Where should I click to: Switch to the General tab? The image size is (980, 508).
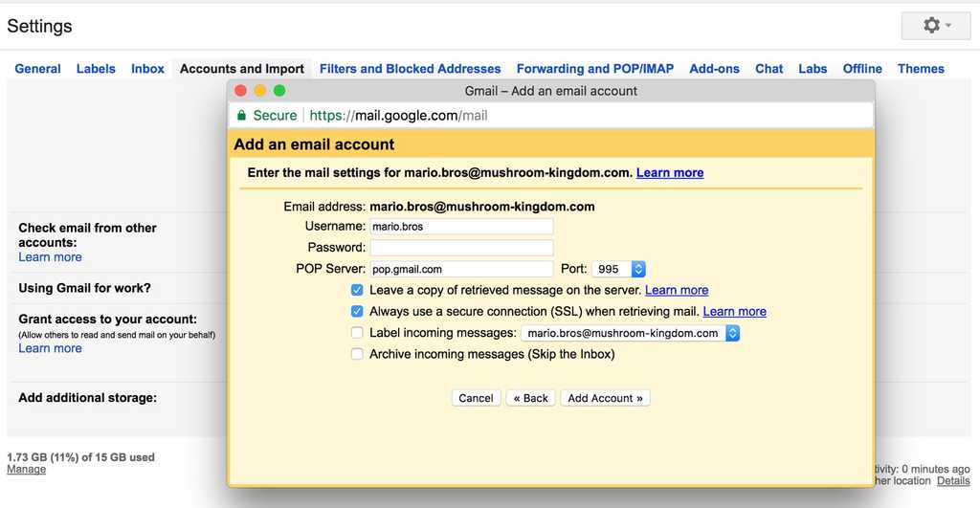[x=37, y=69]
